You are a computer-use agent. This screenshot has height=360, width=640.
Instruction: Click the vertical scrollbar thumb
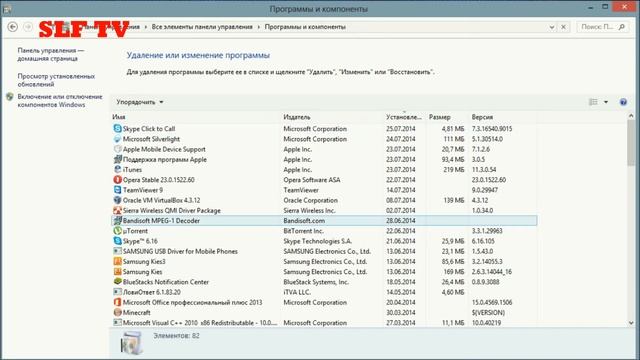click(x=631, y=143)
